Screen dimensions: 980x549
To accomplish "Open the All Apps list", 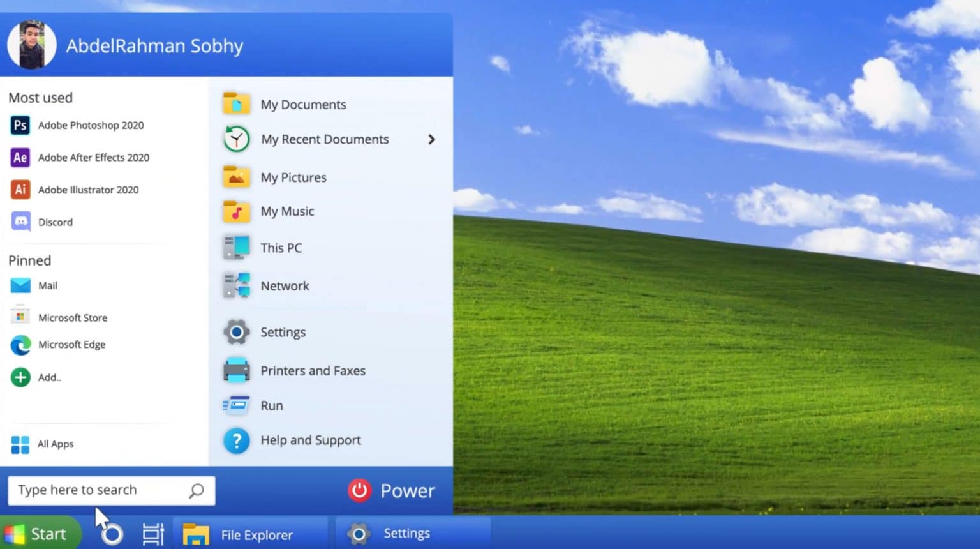I will point(55,444).
